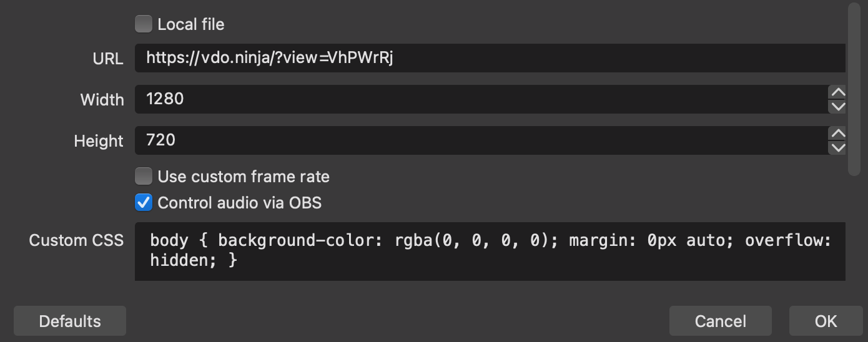Screen dimensions: 868x342
Task: Click the Local file label text
Action: (x=191, y=24)
